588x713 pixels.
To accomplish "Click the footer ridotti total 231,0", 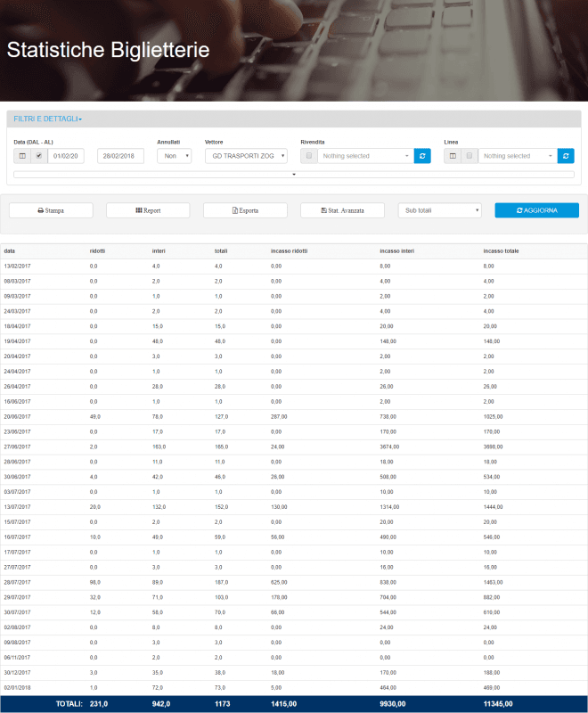I will point(99,704).
